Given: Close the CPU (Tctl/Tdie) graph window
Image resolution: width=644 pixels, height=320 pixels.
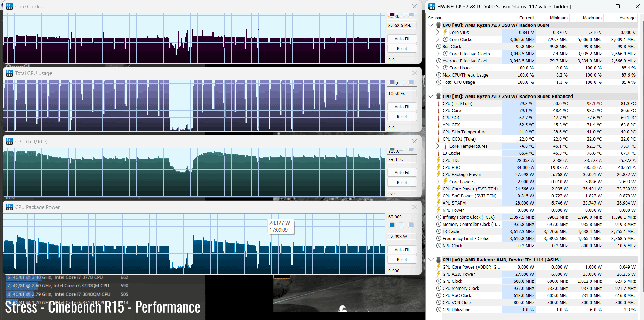Looking at the screenshot, I should pos(414,141).
